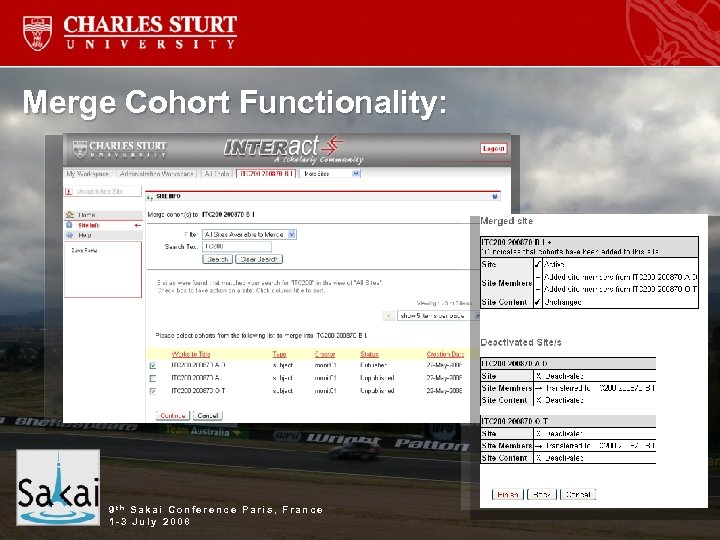
Task: Sort by the Creator column header
Action: [x=325, y=354]
